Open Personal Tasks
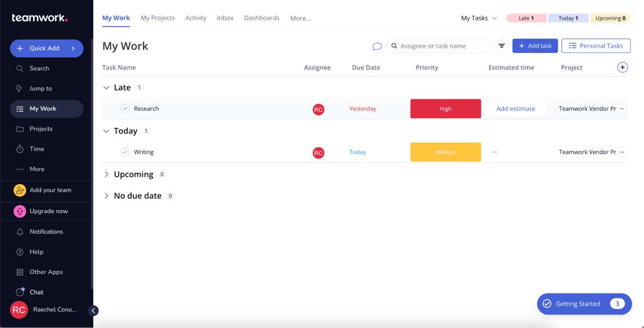 (x=596, y=46)
